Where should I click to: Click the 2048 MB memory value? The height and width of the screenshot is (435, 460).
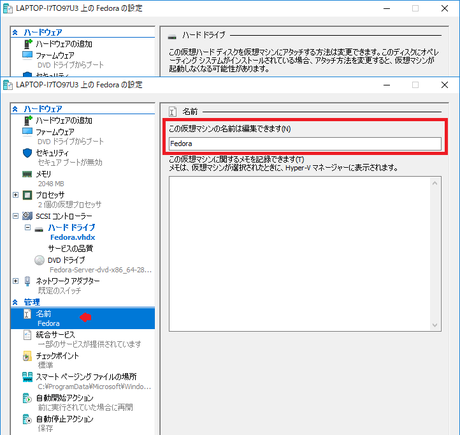51,184
